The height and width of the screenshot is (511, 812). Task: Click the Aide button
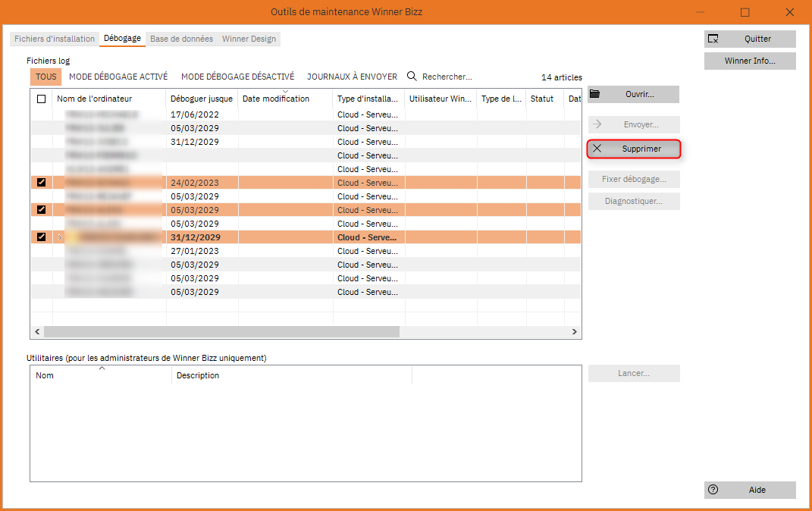(750, 490)
